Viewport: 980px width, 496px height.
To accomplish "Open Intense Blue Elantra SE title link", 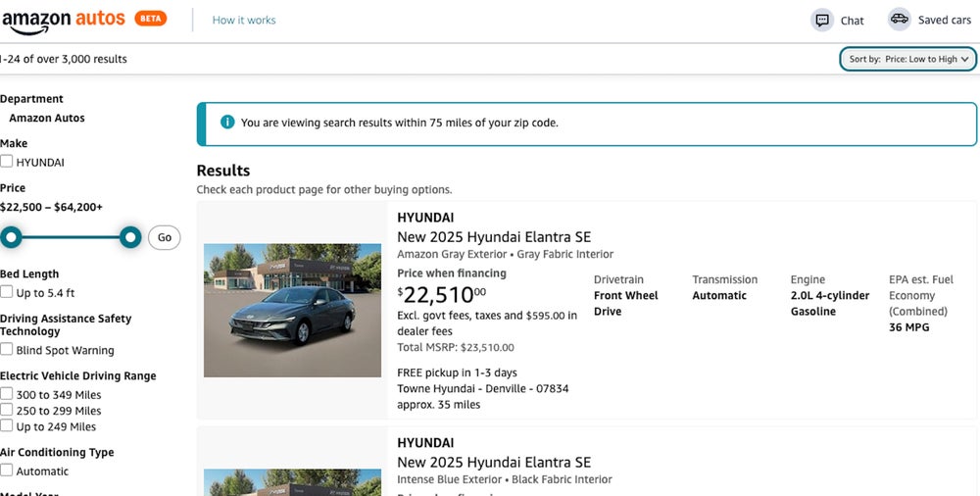I will click(494, 463).
